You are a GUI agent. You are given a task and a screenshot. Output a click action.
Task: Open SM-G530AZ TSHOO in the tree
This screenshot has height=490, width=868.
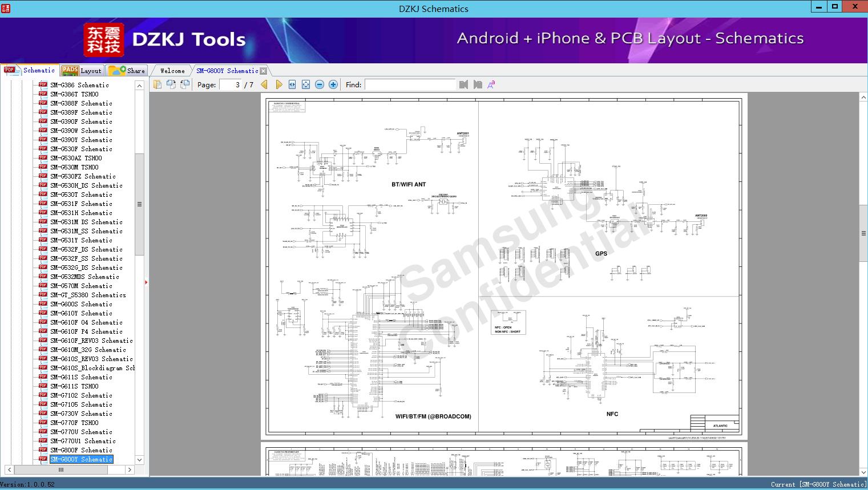[76, 158]
